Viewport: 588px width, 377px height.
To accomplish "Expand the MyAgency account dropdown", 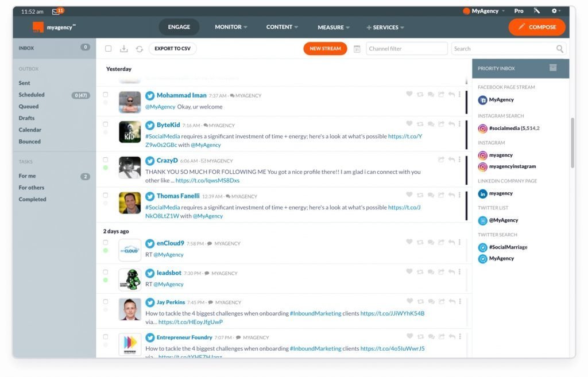I will pyautogui.click(x=484, y=11).
